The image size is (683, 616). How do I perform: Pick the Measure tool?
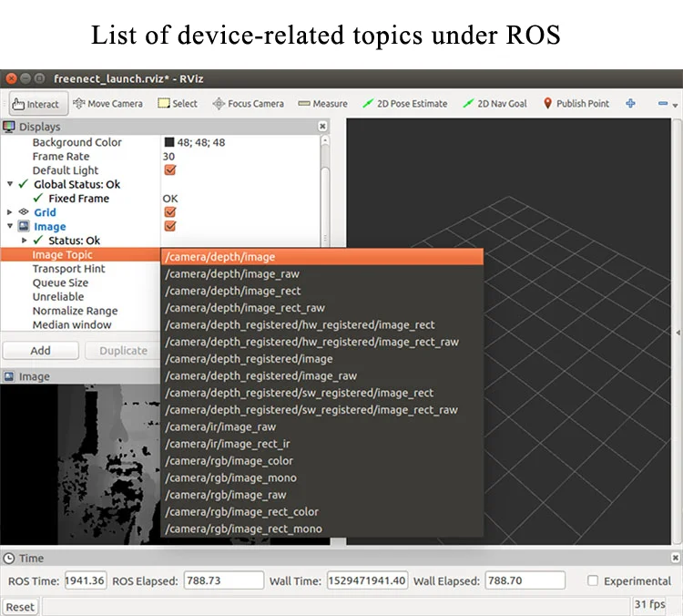coord(322,104)
